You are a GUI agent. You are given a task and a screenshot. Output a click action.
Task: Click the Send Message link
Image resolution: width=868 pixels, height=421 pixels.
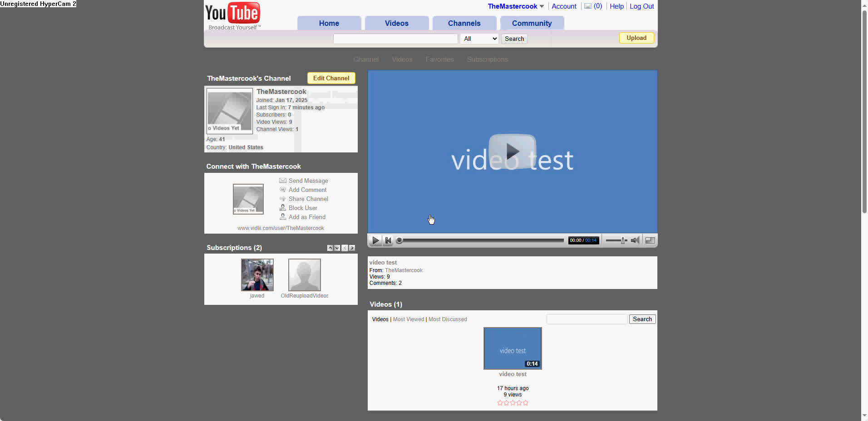pyautogui.click(x=308, y=181)
